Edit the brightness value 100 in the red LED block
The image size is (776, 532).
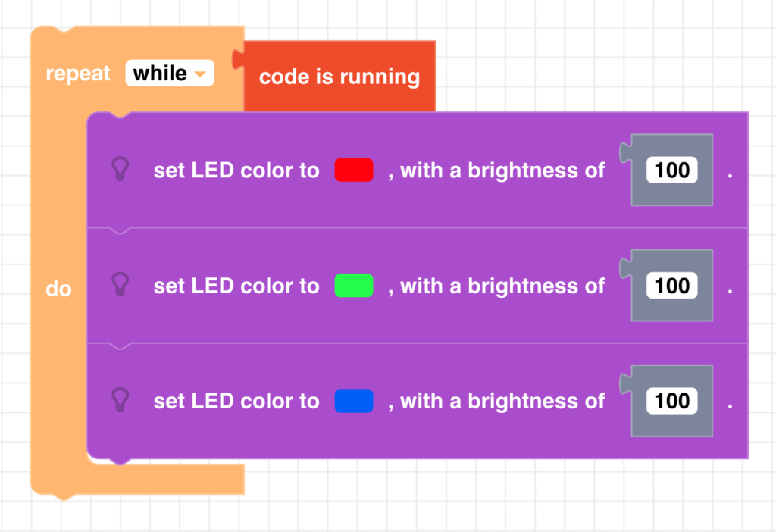pos(672,170)
